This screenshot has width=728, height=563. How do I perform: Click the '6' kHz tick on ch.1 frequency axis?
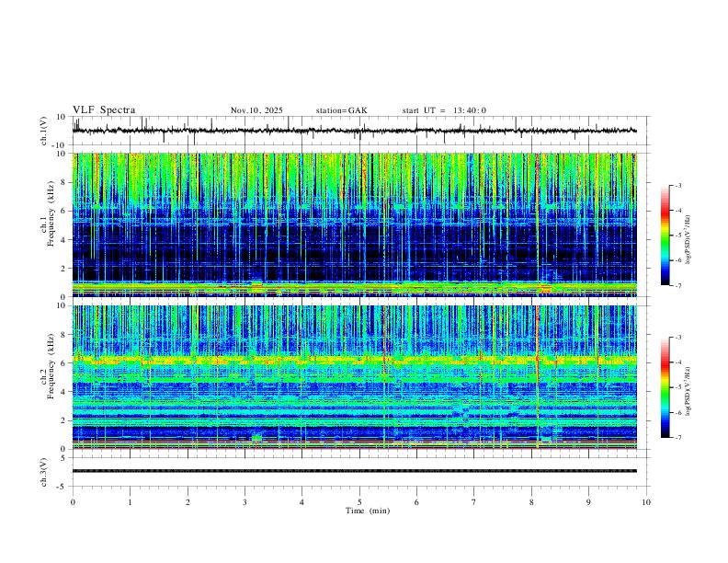point(64,211)
